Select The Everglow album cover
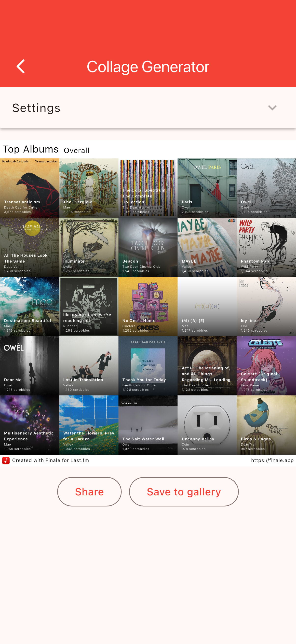Screen dimensions: 296x644 [89, 188]
